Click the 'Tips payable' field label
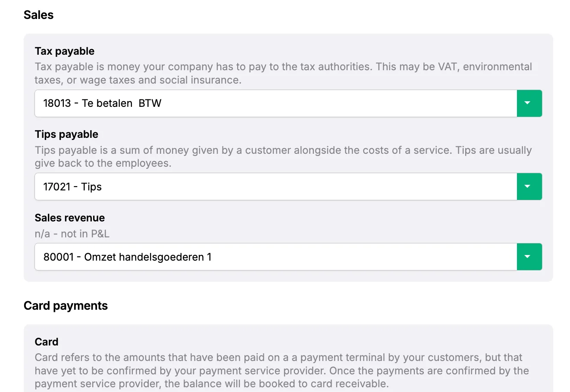This screenshot has height=392, width=570. coord(66,134)
